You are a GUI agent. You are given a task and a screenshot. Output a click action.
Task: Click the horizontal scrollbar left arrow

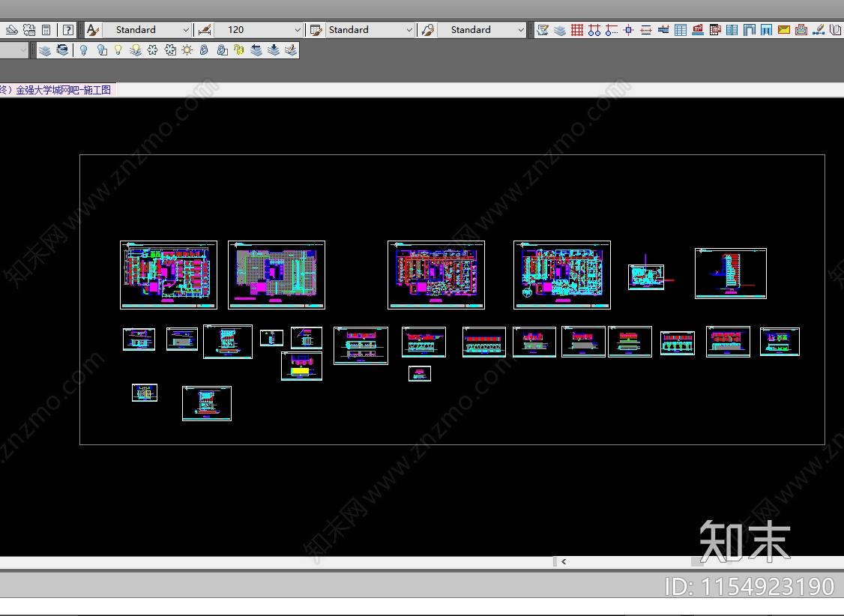[x=564, y=561]
